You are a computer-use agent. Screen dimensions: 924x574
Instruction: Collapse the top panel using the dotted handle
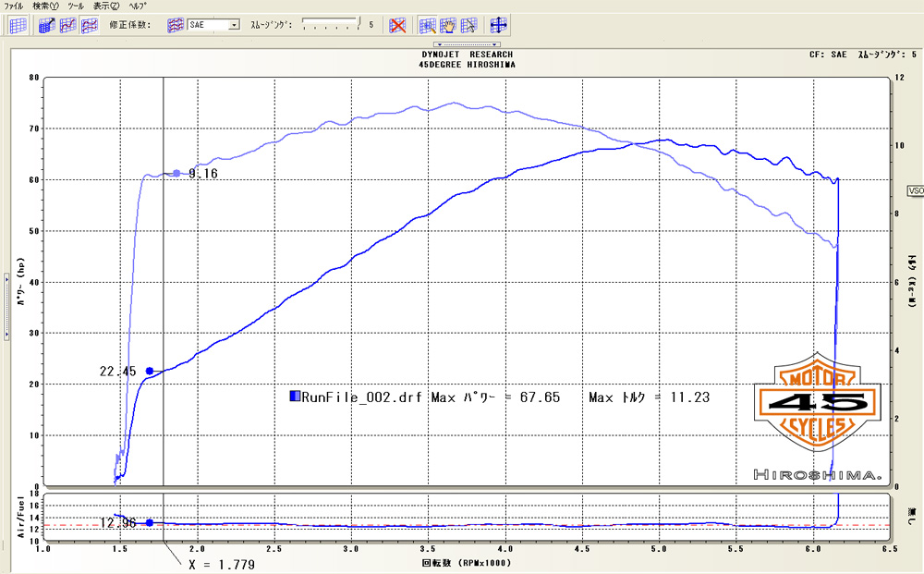coord(468,43)
